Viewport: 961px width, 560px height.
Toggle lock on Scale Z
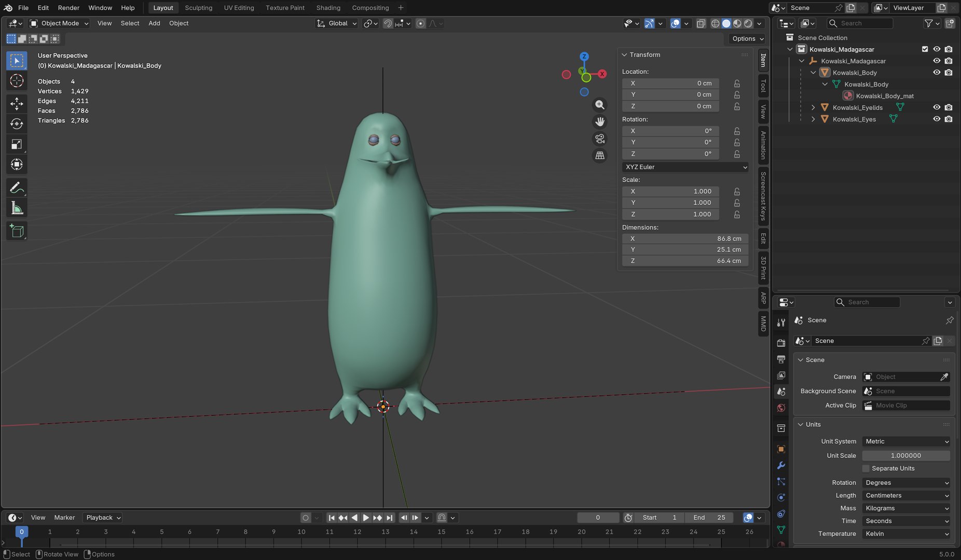[737, 214]
